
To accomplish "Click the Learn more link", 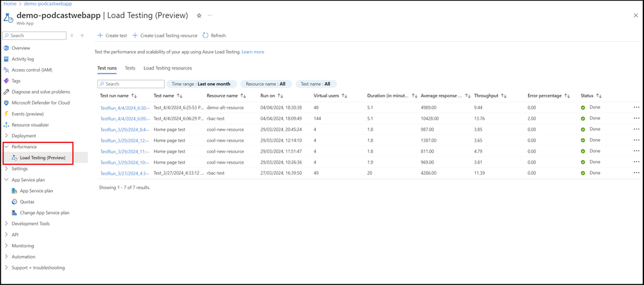I will click(253, 52).
